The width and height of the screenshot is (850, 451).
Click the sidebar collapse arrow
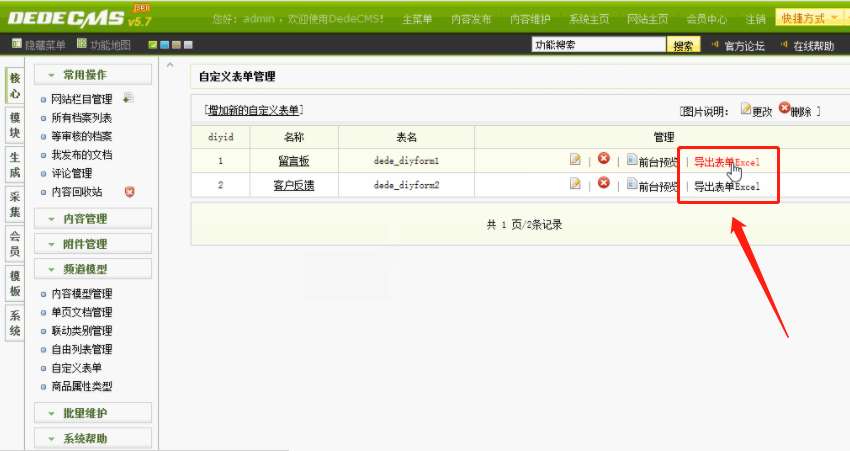[170, 65]
